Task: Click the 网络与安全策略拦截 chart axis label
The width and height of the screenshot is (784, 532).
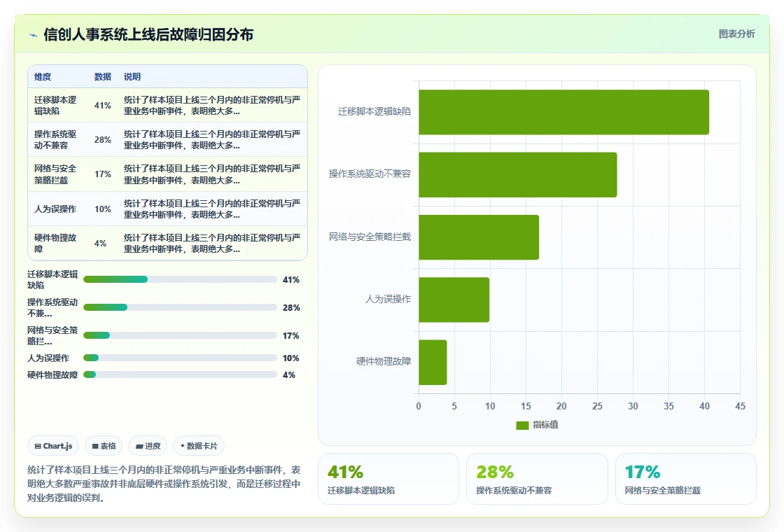Action: click(370, 237)
